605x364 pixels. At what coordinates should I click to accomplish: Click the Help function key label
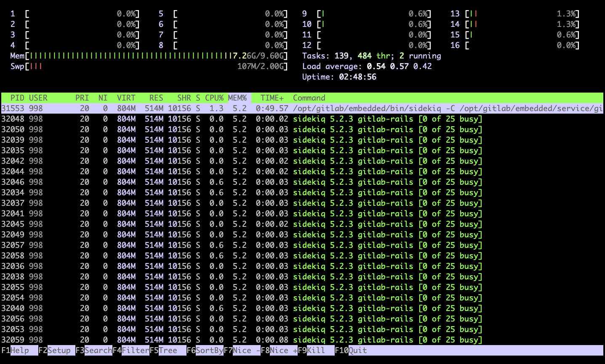coord(20,350)
